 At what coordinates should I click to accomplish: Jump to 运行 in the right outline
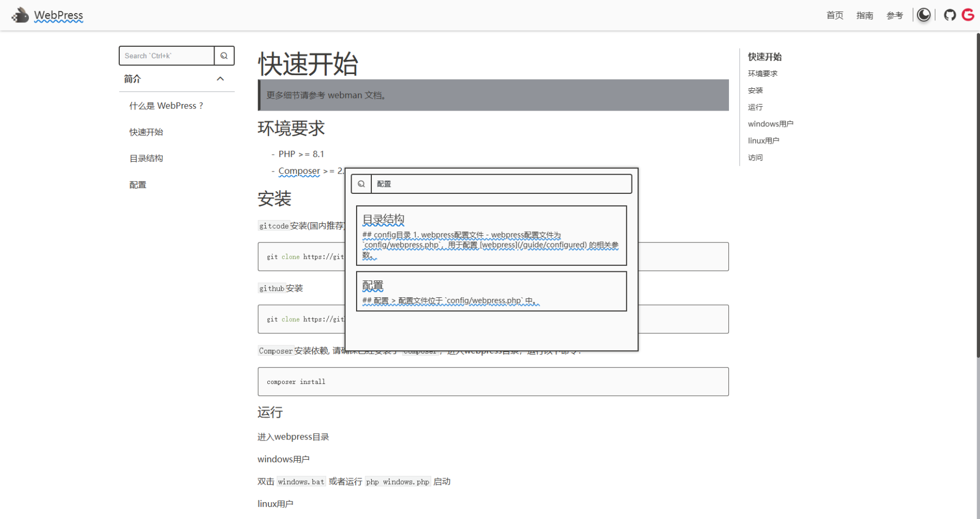click(x=755, y=107)
